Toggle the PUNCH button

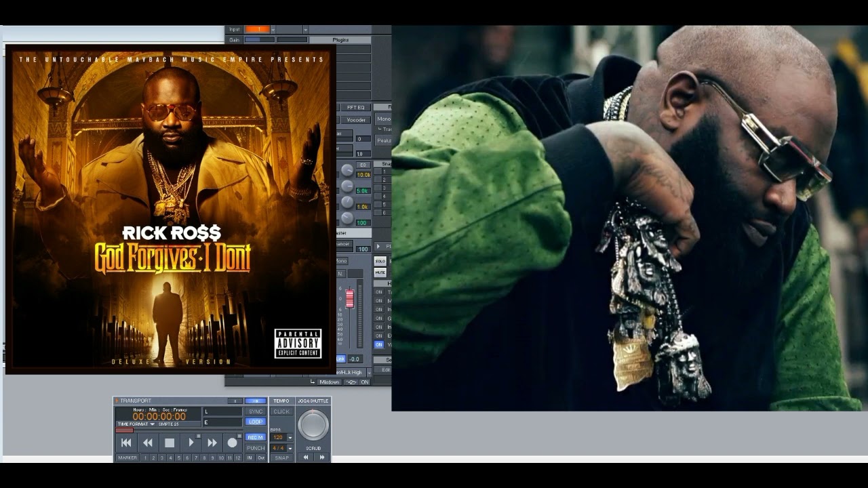point(256,448)
